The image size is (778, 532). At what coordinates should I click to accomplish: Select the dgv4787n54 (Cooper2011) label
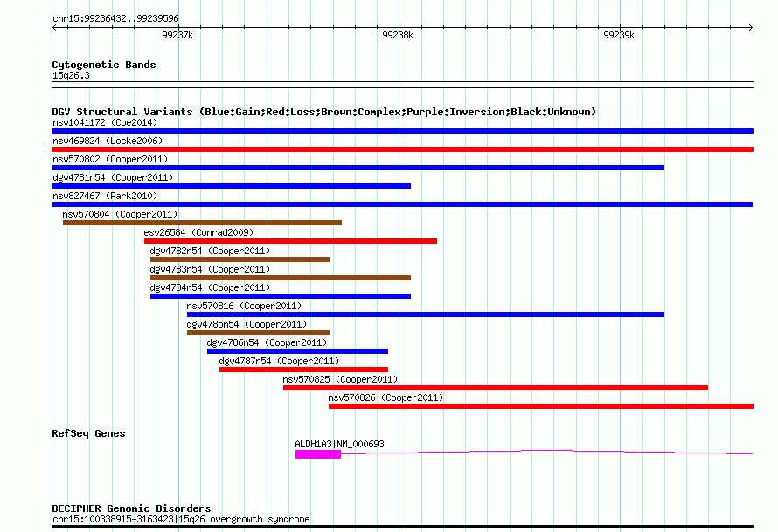(x=279, y=361)
